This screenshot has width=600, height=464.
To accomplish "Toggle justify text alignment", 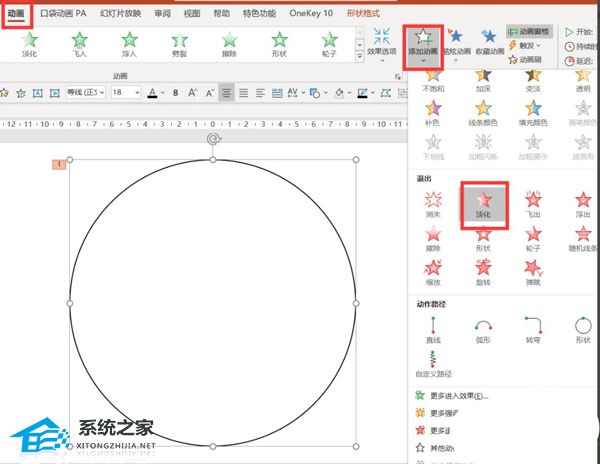I will [x=243, y=93].
